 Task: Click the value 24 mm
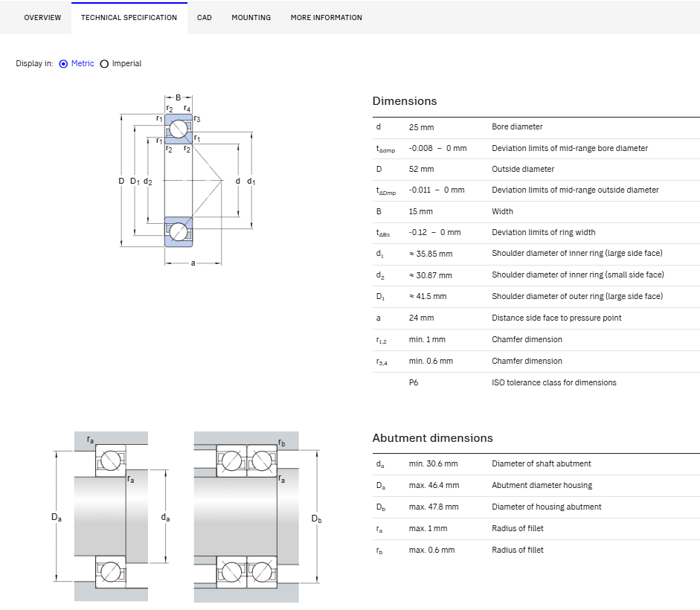tap(422, 318)
